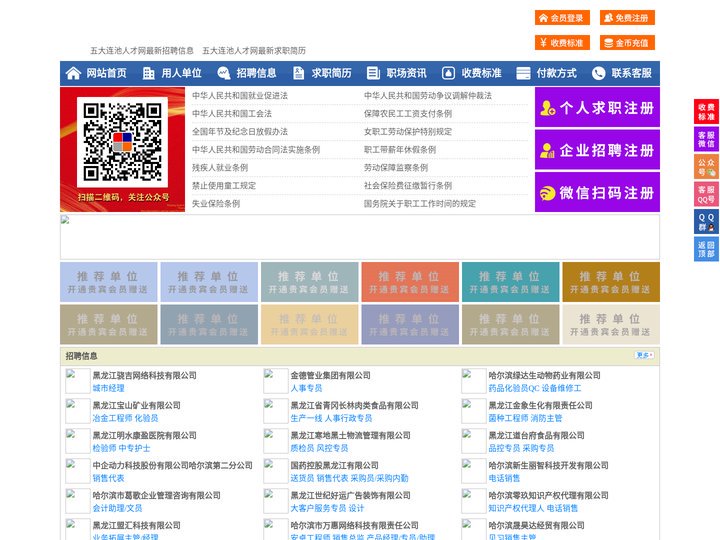The height and width of the screenshot is (540, 720).
Task: Click the golden-brown 推荐单位 tile in first row
Action: coord(611,282)
